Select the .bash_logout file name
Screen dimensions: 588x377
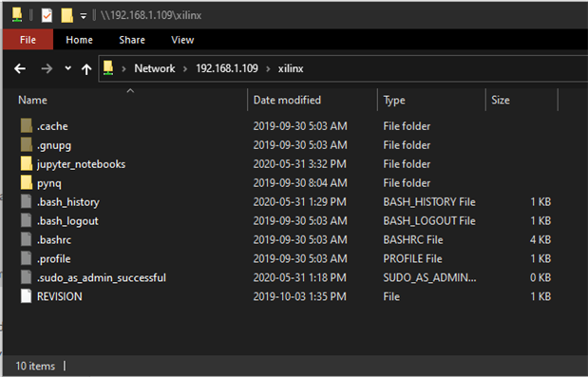67,221
